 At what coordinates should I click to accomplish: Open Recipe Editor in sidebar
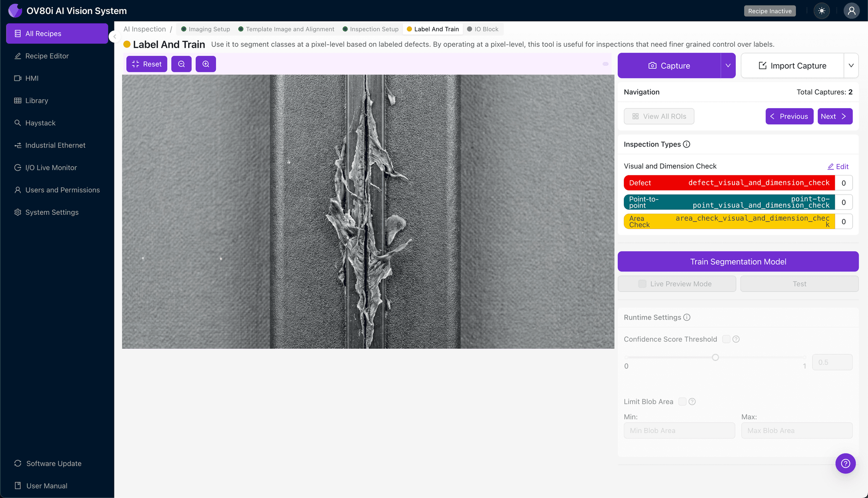pos(57,56)
